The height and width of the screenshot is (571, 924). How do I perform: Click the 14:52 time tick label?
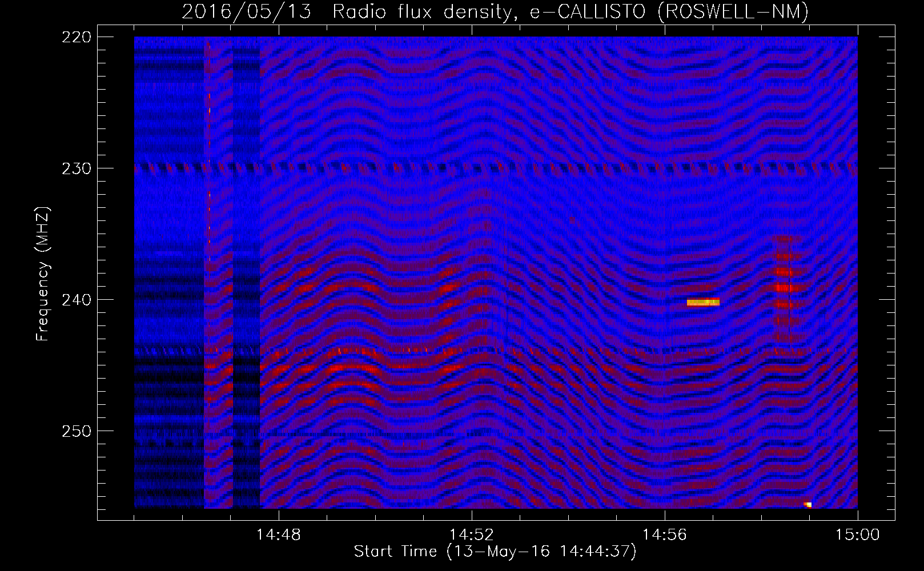click(471, 535)
